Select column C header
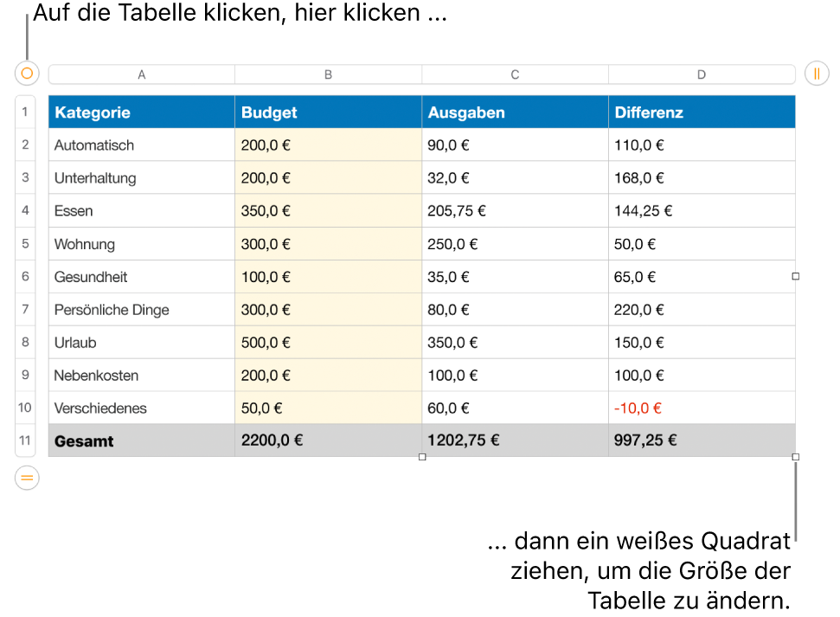Image resolution: width=840 pixels, height=617 pixels. 515,74
